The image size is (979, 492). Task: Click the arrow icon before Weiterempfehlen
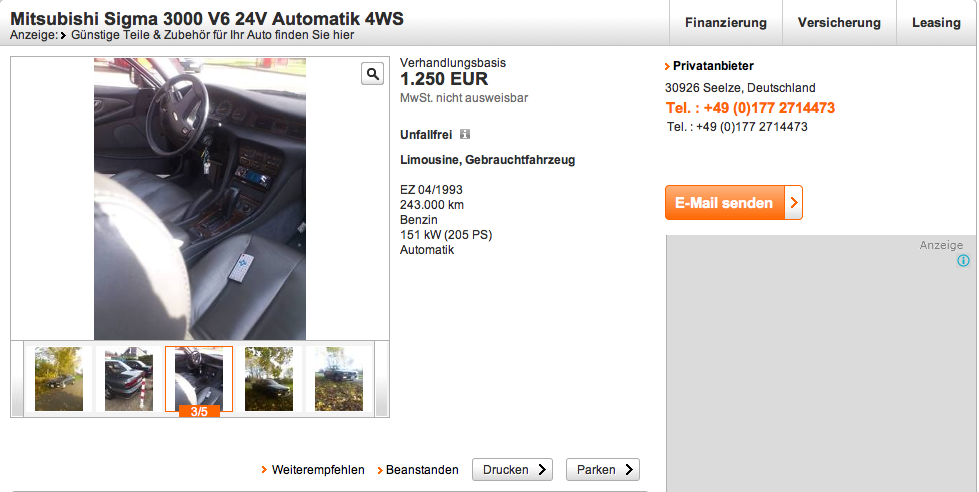[x=265, y=470]
